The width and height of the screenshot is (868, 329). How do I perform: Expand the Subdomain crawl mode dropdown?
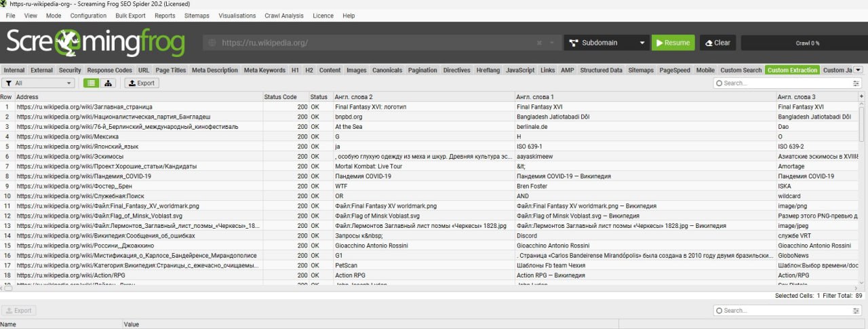(642, 43)
